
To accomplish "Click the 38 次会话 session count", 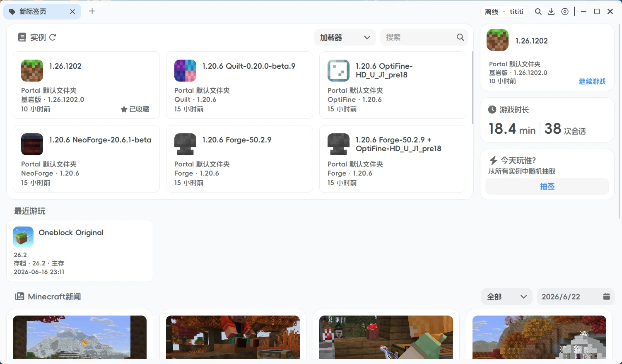I will coord(565,129).
